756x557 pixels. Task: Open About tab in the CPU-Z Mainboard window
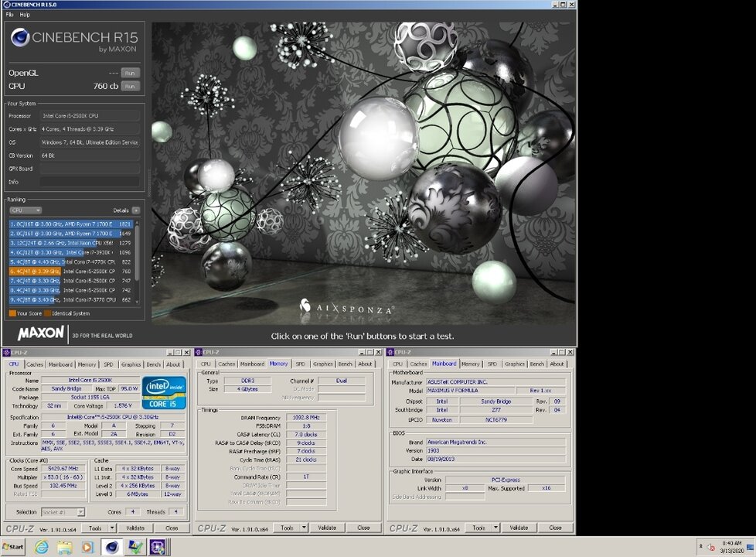coord(557,364)
